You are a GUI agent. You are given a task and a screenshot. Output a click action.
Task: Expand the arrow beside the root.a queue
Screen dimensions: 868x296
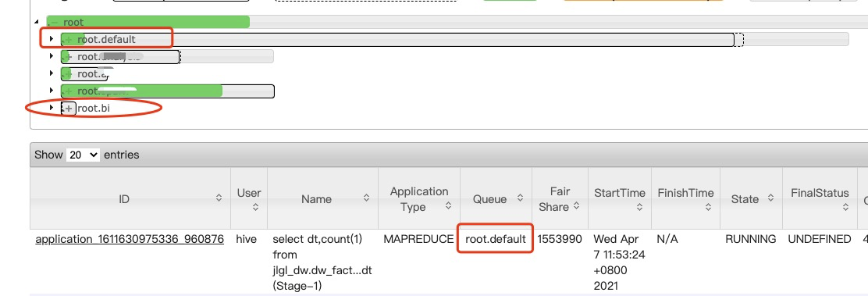click(x=52, y=73)
